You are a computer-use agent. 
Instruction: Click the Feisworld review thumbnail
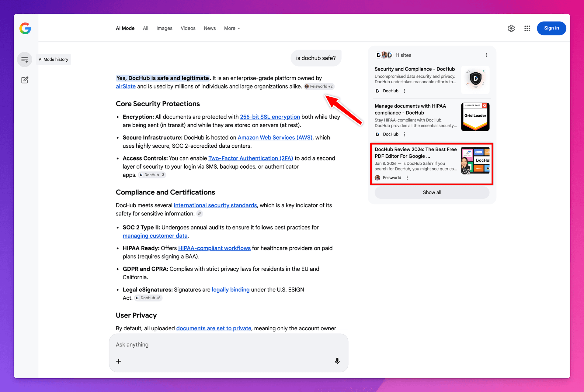[x=475, y=160]
